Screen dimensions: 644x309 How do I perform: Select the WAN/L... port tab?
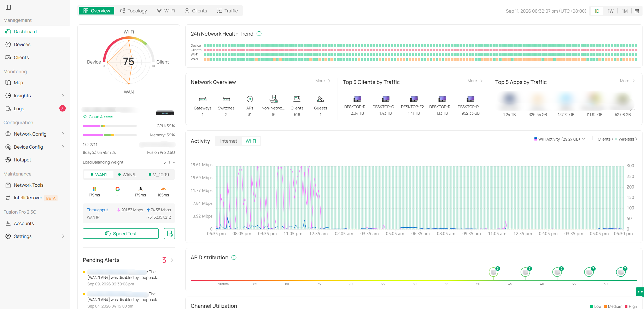(128, 175)
